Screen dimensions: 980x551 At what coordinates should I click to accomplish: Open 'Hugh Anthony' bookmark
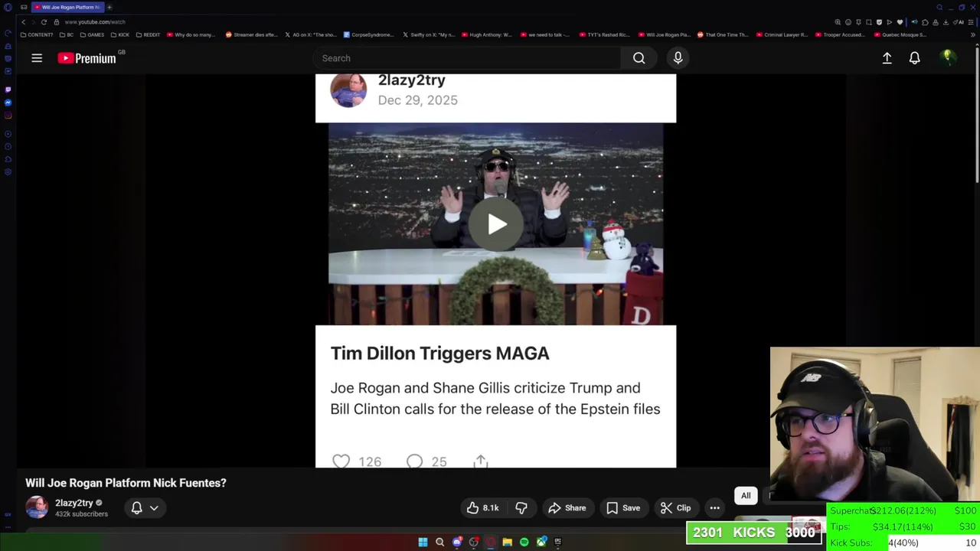click(x=488, y=34)
